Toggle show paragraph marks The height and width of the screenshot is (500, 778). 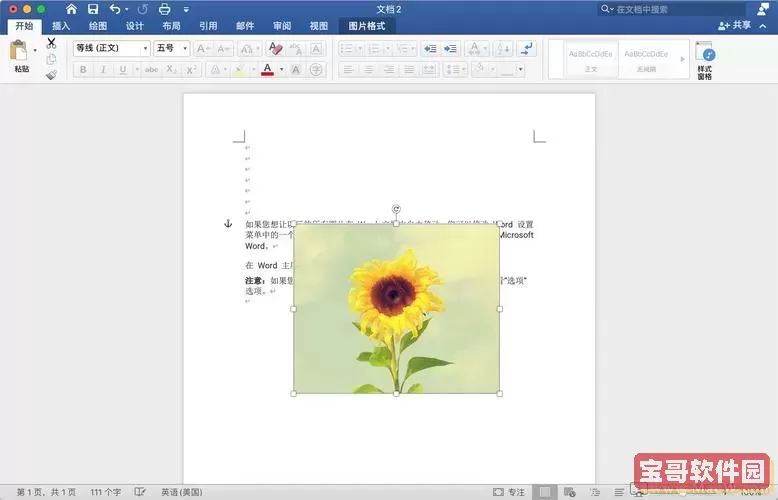pos(526,49)
